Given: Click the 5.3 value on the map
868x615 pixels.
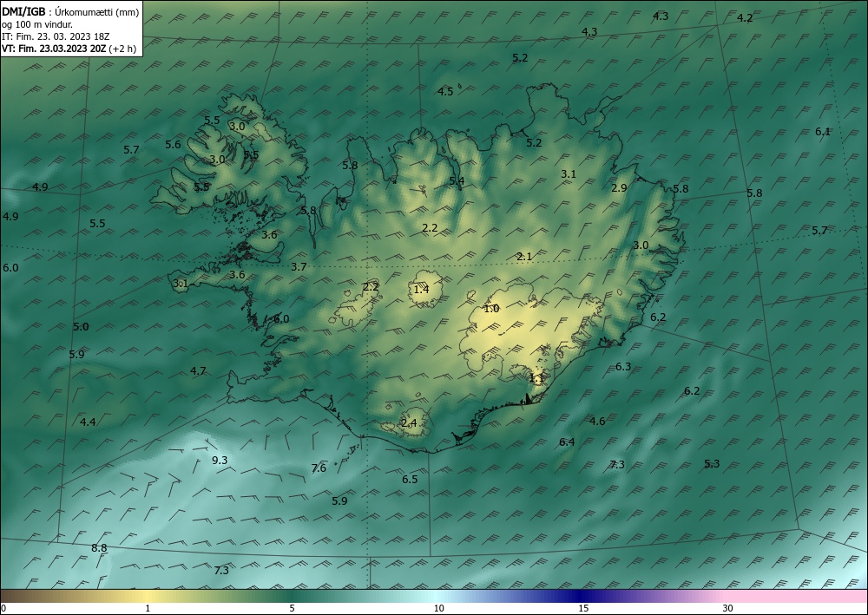Looking at the screenshot, I should [712, 464].
